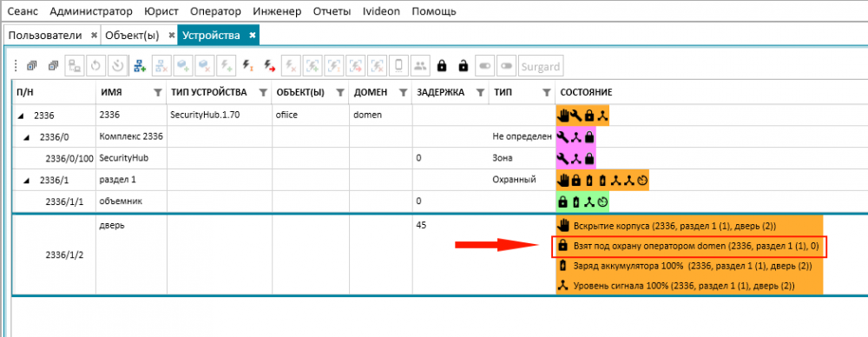The width and height of the screenshot is (868, 337).
Task: Collapse the 2336/0 tree node
Action: [26, 137]
